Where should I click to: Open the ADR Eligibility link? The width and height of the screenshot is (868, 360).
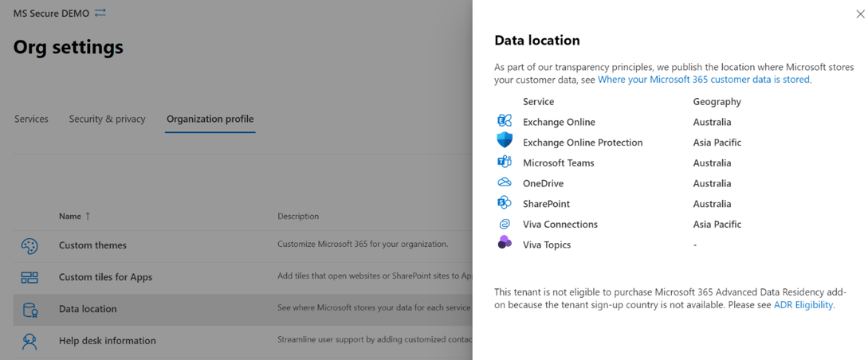[803, 305]
